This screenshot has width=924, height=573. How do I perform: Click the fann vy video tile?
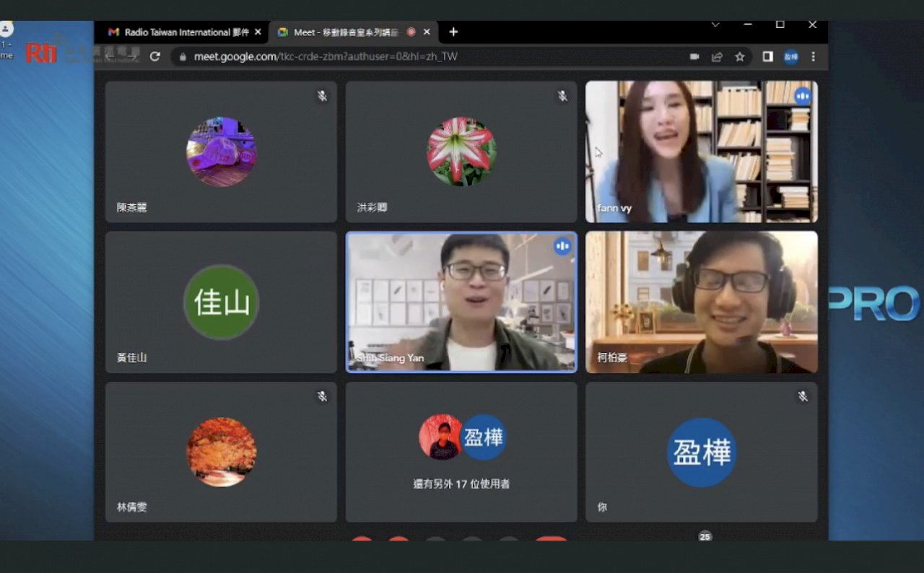click(x=702, y=152)
